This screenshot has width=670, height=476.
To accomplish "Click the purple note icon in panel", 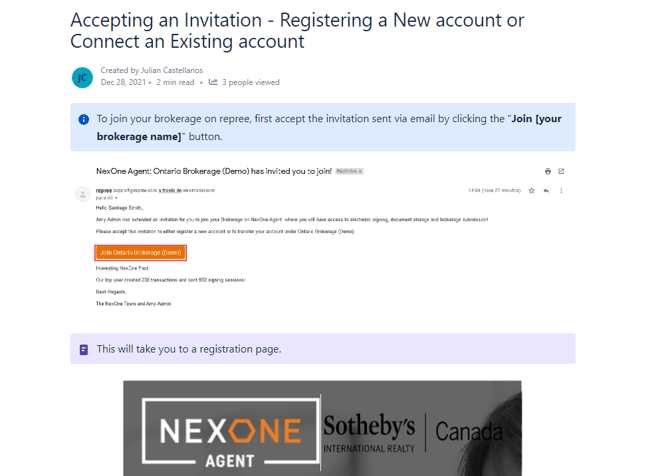I will coord(84,350).
